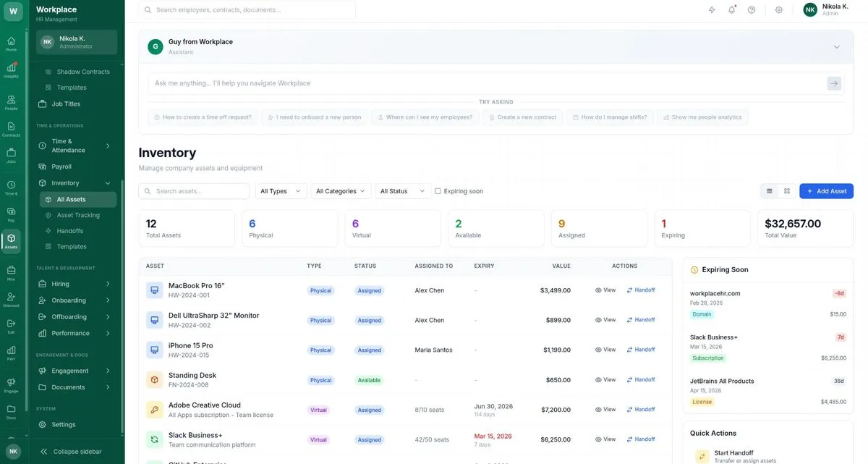This screenshot has width=868, height=464.
Task: Switch to grid view layout icon
Action: [787, 191]
